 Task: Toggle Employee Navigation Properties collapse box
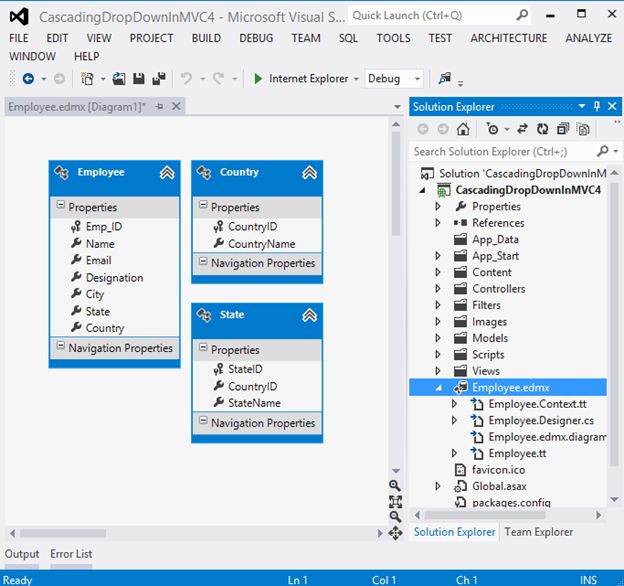click(x=60, y=346)
